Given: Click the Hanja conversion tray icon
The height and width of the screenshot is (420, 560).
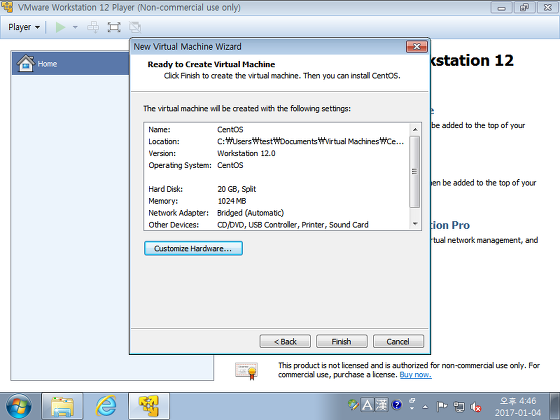Looking at the screenshot, I should [x=381, y=405].
